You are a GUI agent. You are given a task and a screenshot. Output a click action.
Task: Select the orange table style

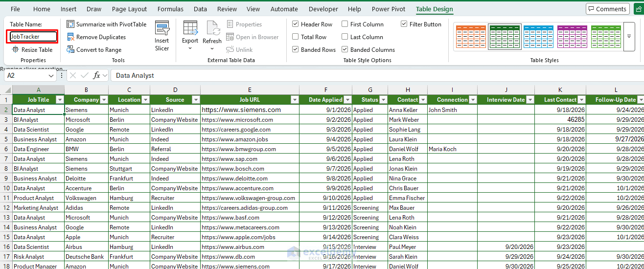(x=471, y=36)
